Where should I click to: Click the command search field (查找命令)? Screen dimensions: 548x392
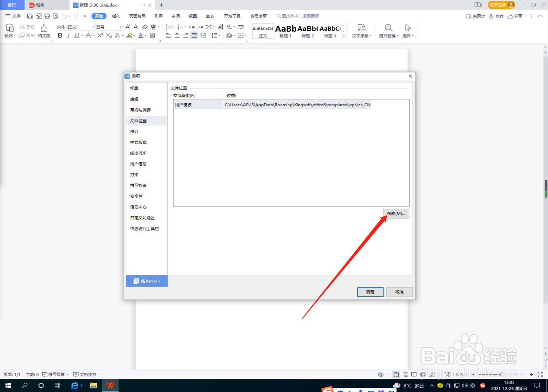tap(298, 16)
